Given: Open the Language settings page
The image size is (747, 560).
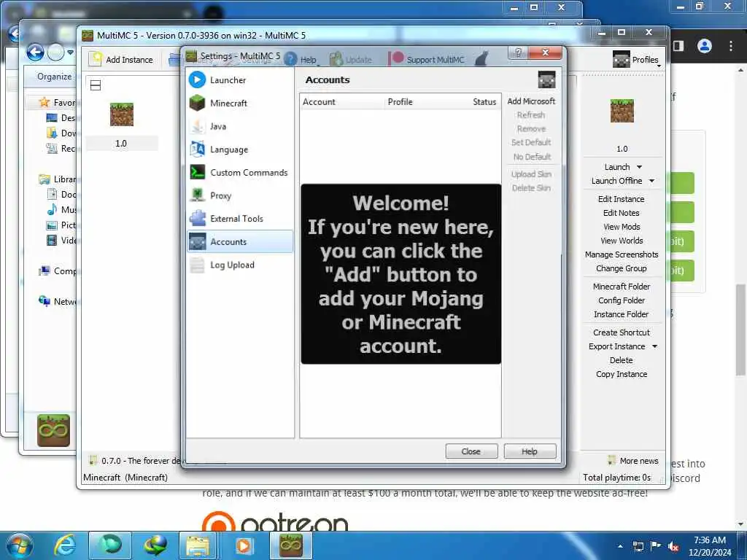Looking at the screenshot, I should 239,149.
